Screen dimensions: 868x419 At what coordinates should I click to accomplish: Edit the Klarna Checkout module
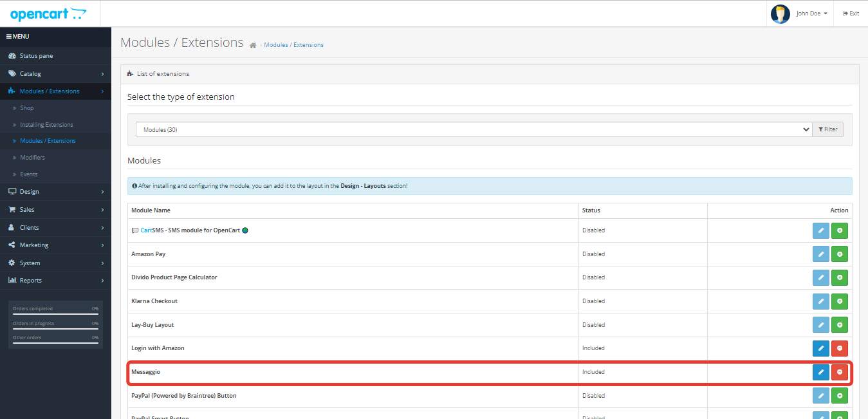821,301
